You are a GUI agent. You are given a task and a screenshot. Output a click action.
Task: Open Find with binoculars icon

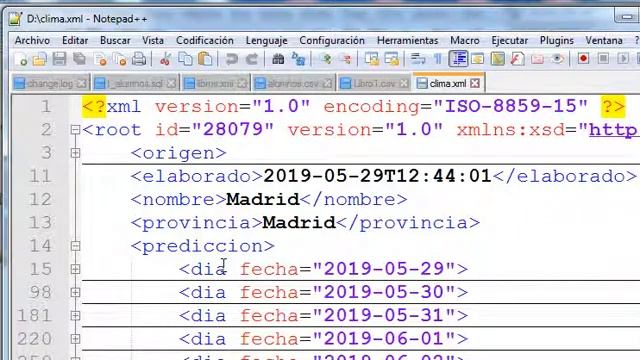(278, 59)
